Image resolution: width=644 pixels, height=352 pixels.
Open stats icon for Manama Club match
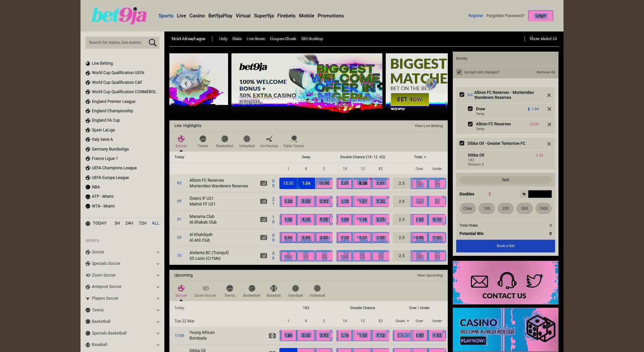264,220
